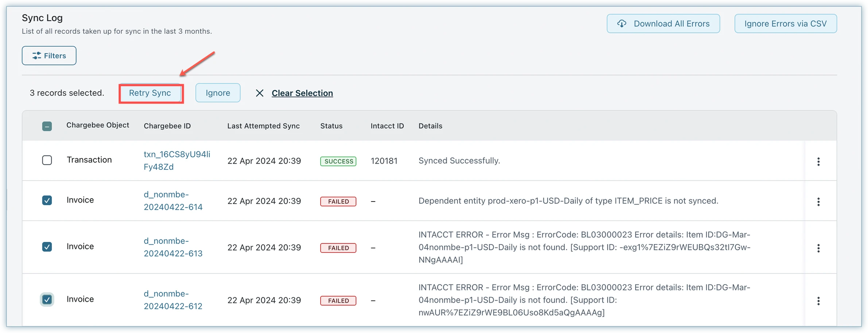The height and width of the screenshot is (333, 868).
Task: Click the Last Attempted Sync column header
Action: pyautogui.click(x=263, y=126)
